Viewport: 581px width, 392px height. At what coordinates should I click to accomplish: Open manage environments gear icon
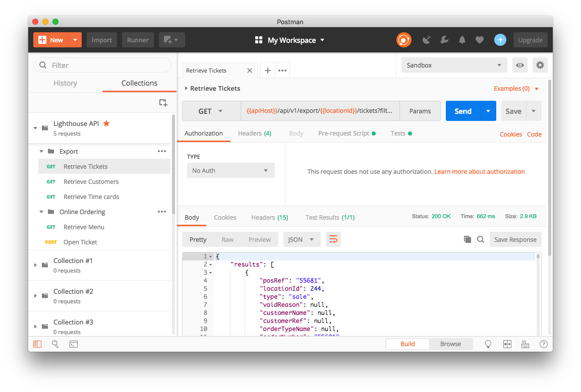tap(540, 65)
